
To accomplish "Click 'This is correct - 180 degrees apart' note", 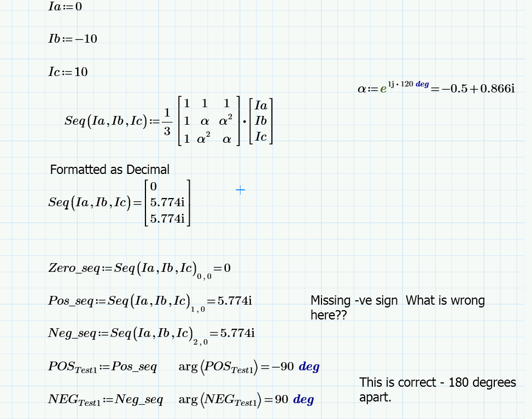I will click(x=437, y=389).
